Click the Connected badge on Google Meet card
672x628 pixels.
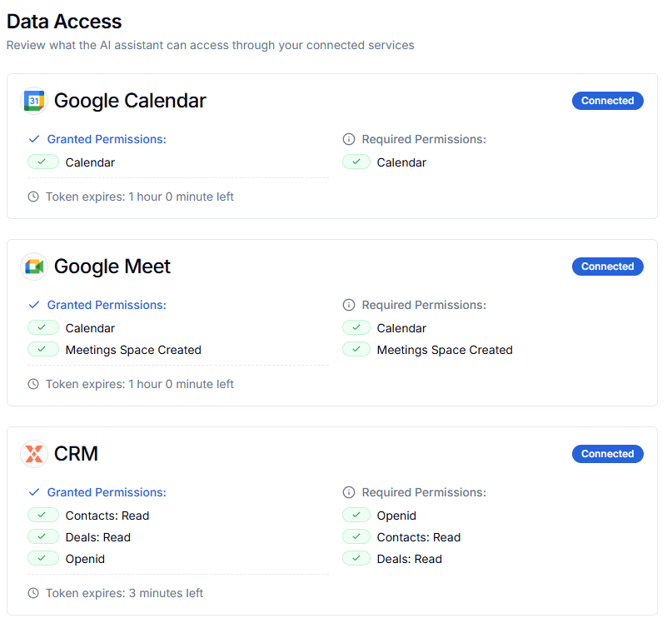coord(607,266)
